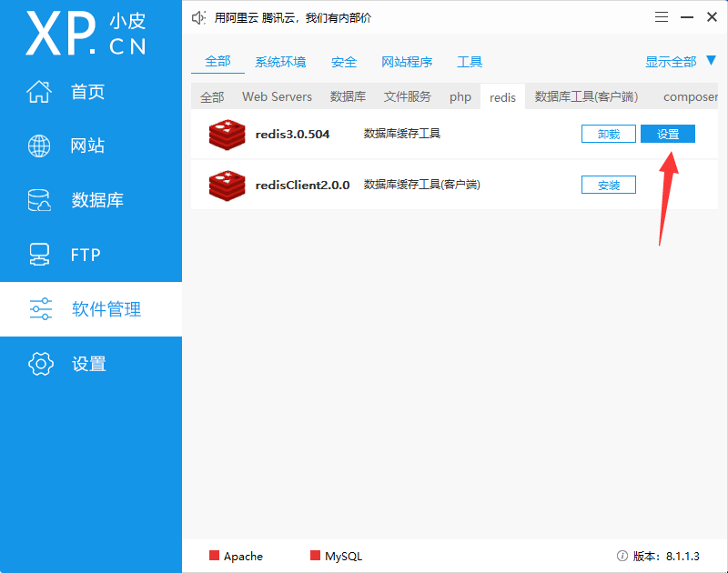Viewport: 728px width, 573px height.
Task: Click the version info circle icon
Action: click(x=622, y=556)
